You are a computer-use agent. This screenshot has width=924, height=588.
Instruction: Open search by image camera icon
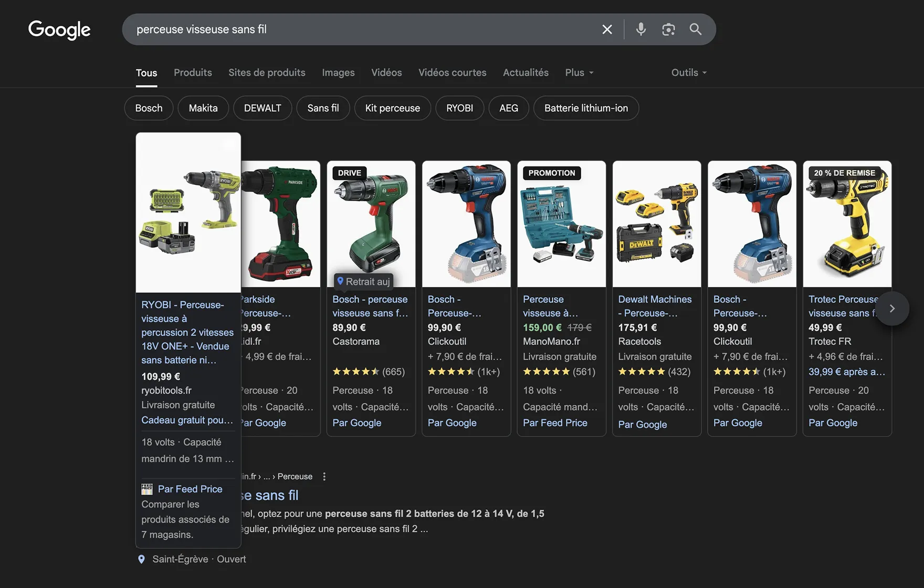668,29
